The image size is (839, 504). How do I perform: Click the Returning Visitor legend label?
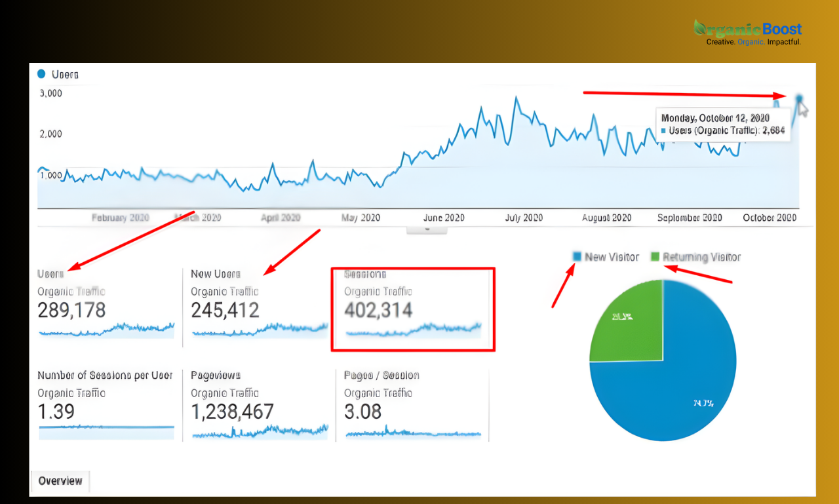coord(701,257)
